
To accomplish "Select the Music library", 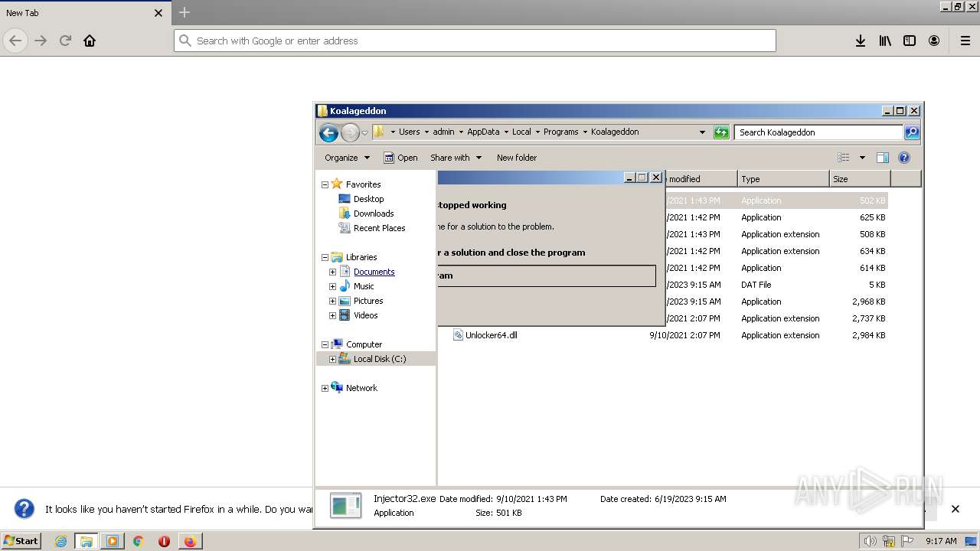I will 364,286.
